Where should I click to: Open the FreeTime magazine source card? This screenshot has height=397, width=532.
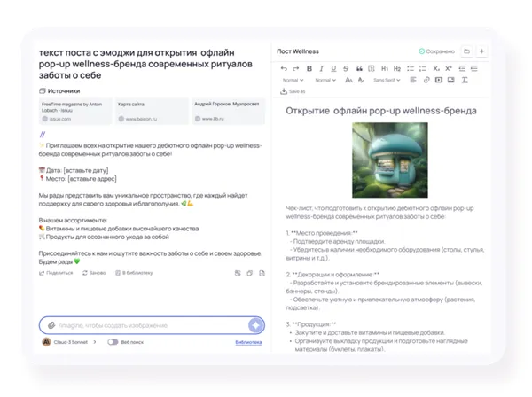point(75,111)
